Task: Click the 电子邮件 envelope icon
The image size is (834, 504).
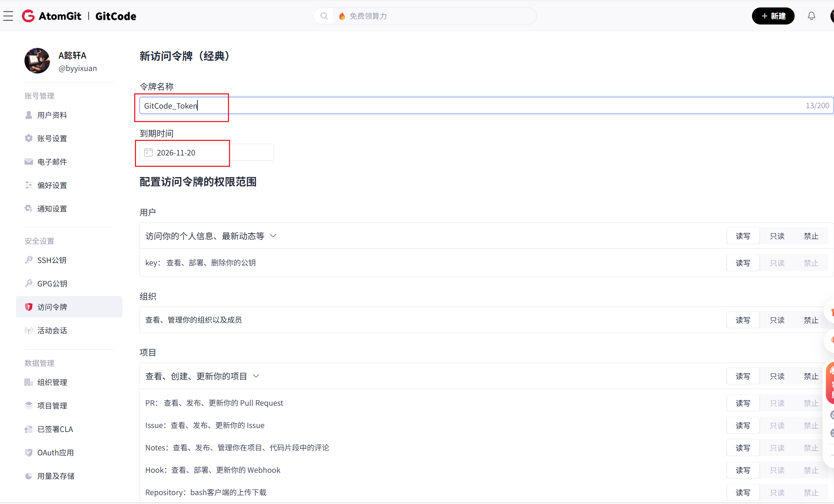Action: click(29, 162)
